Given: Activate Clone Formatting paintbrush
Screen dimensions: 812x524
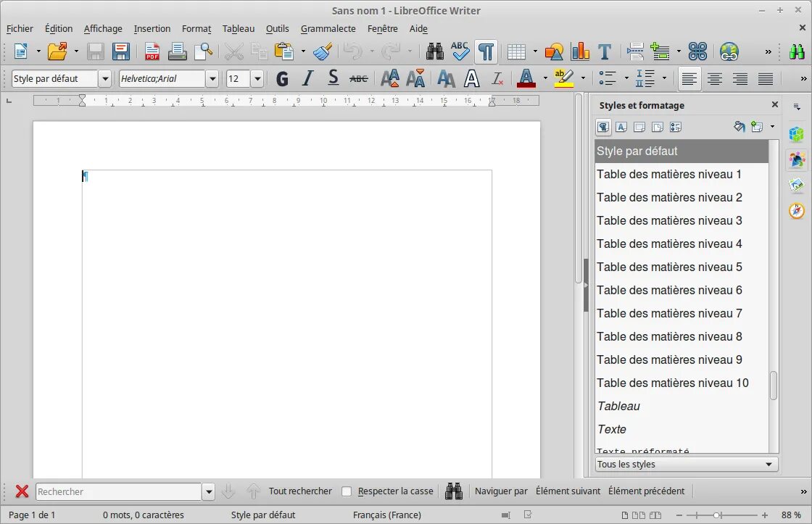Looking at the screenshot, I should pos(323,51).
